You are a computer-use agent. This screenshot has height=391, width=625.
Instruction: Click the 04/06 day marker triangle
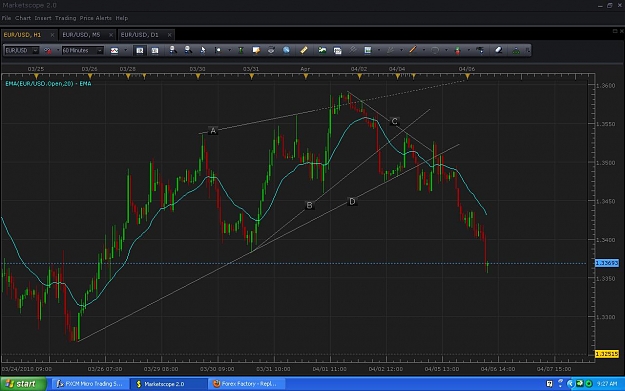coord(468,76)
